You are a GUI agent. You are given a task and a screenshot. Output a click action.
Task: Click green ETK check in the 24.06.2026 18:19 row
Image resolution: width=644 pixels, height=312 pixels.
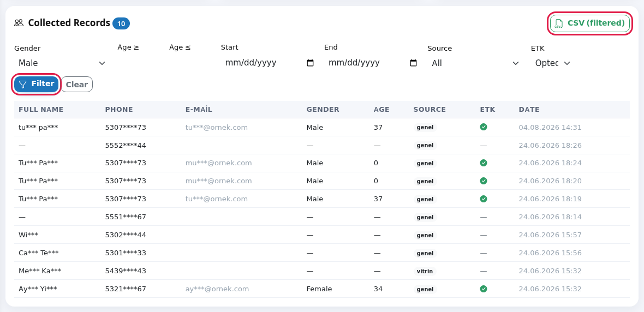coord(484,199)
